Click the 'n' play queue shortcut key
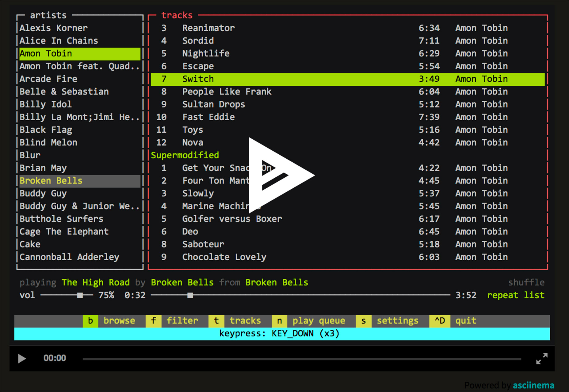 (x=279, y=321)
